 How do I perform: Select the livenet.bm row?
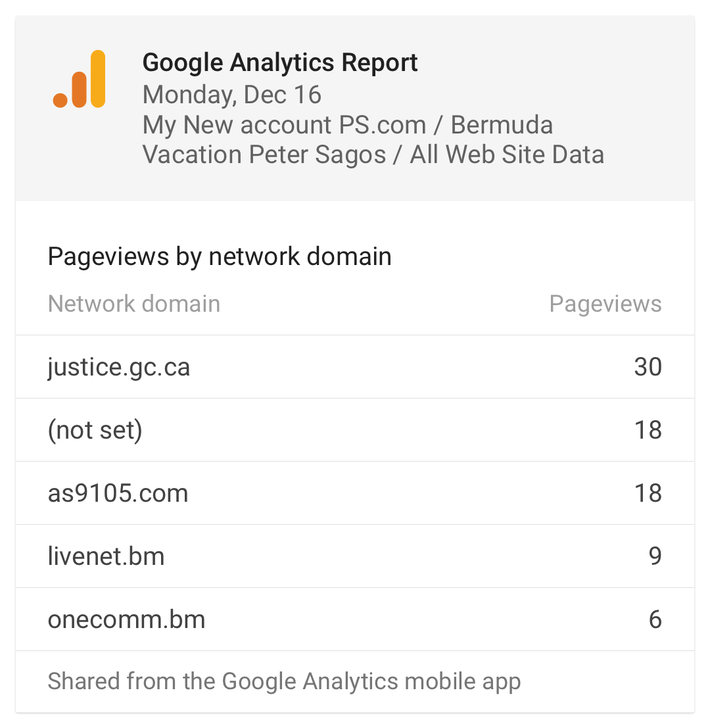[x=355, y=556]
